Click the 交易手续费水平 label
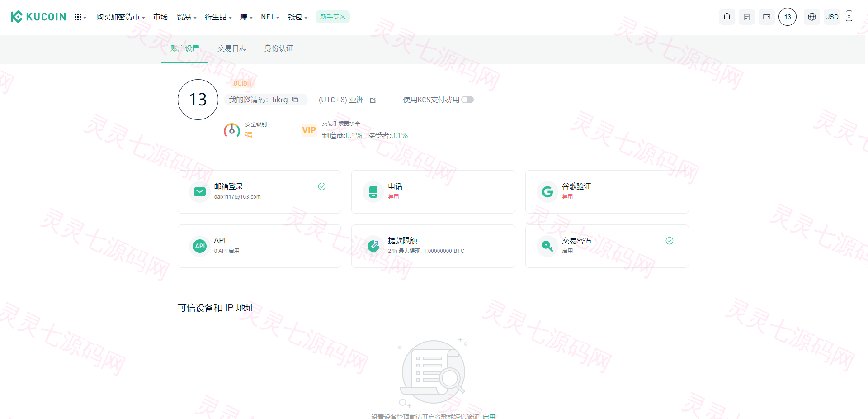Viewport: 868px width, 419px height. tap(341, 124)
